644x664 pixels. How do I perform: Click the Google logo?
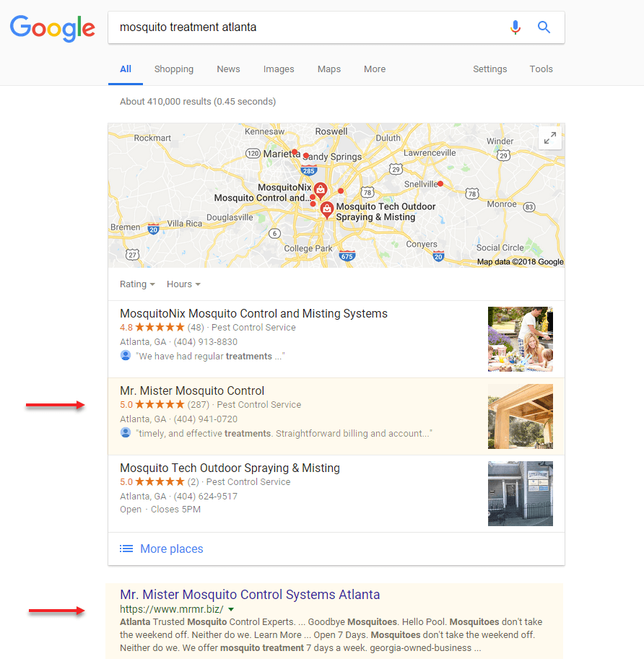coord(53,28)
